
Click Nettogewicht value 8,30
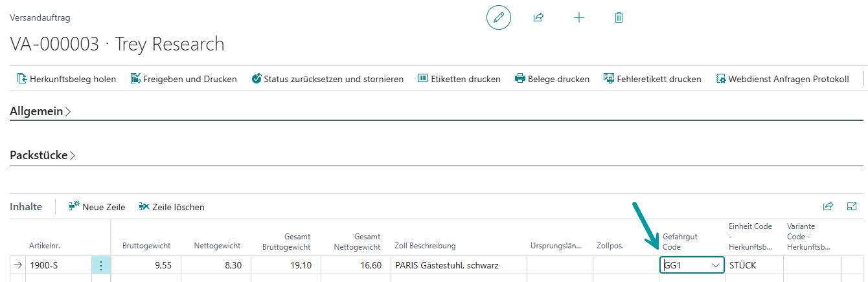tap(216, 265)
